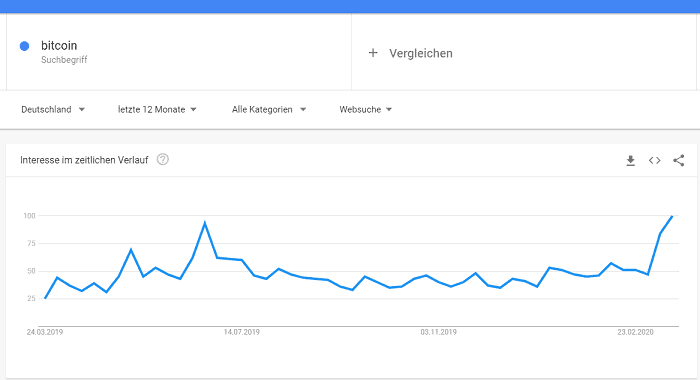Image resolution: width=700 pixels, height=380 pixels.
Task: Click the 23.02.2020 date label
Action: [635, 332]
